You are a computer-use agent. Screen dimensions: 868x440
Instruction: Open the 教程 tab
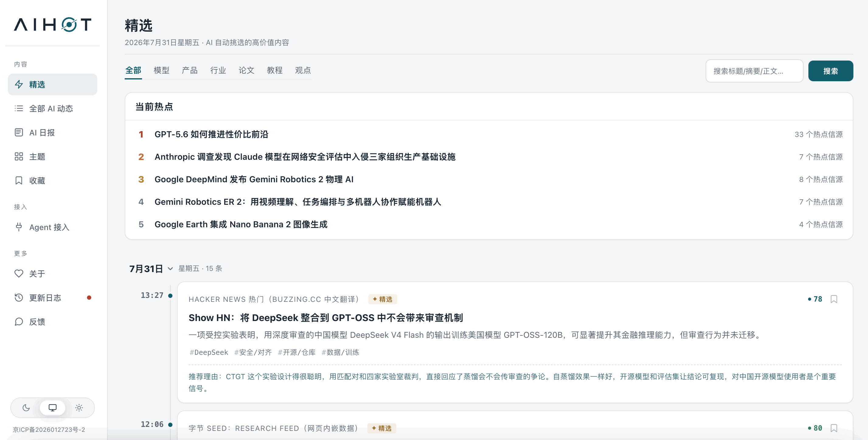click(275, 70)
